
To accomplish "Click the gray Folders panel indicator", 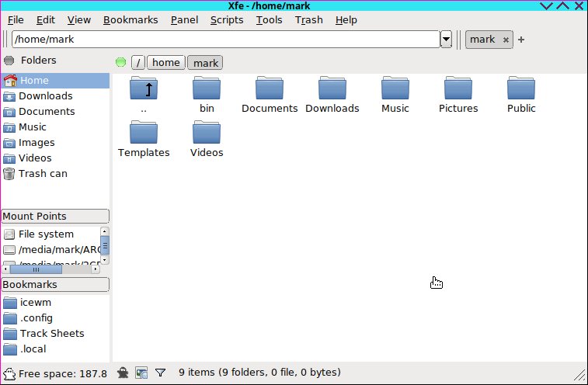I will [9, 61].
